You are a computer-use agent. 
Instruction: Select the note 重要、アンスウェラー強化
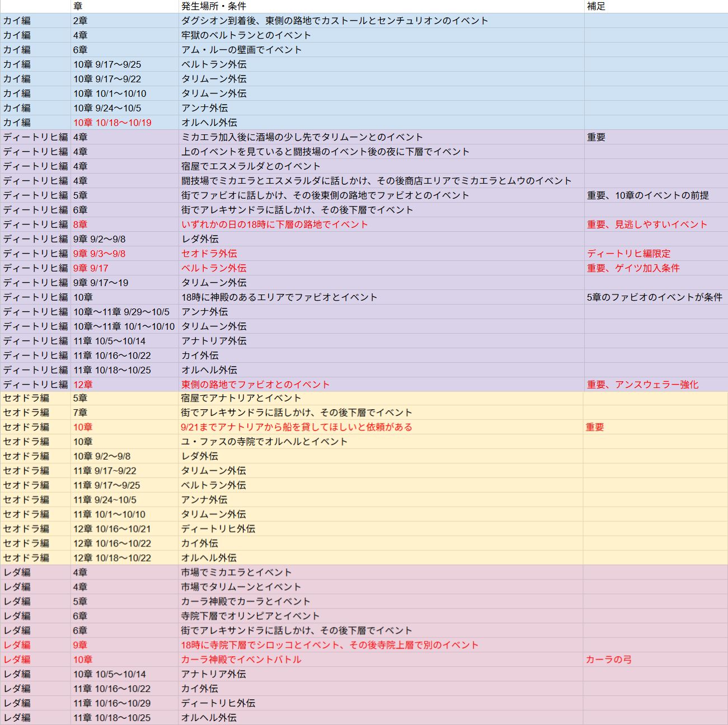coord(656,385)
